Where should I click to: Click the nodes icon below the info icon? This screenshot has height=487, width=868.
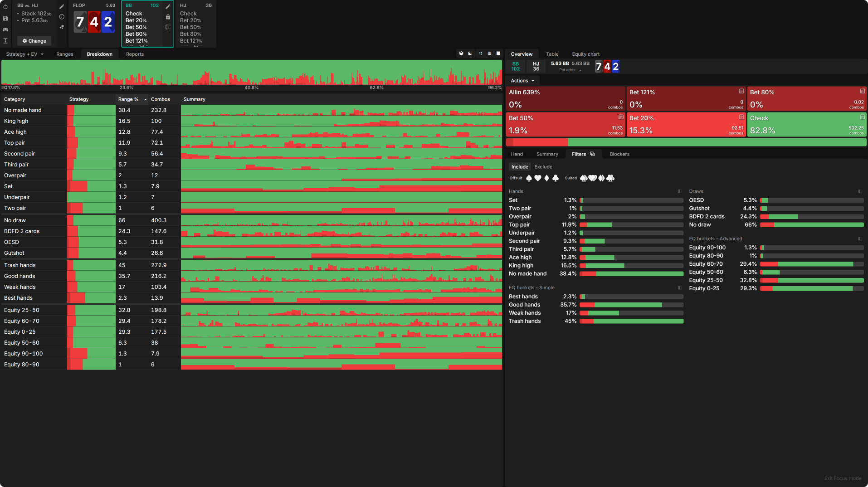pyautogui.click(x=62, y=27)
